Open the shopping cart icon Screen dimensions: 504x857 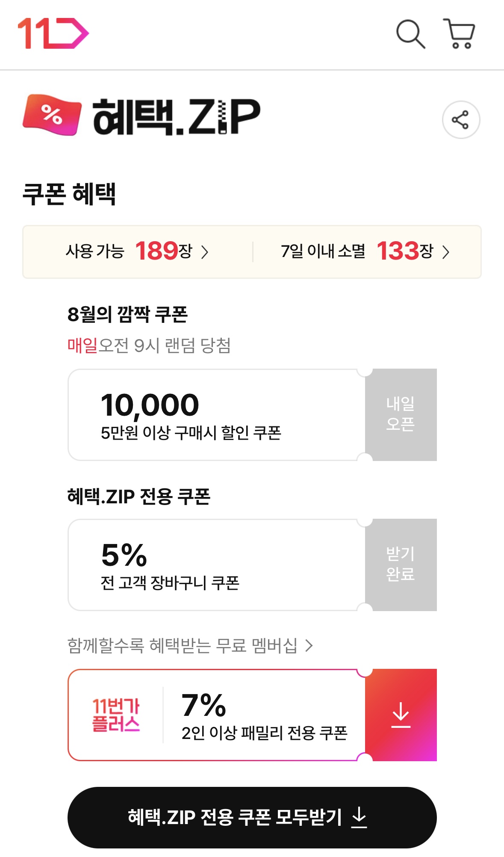[459, 33]
